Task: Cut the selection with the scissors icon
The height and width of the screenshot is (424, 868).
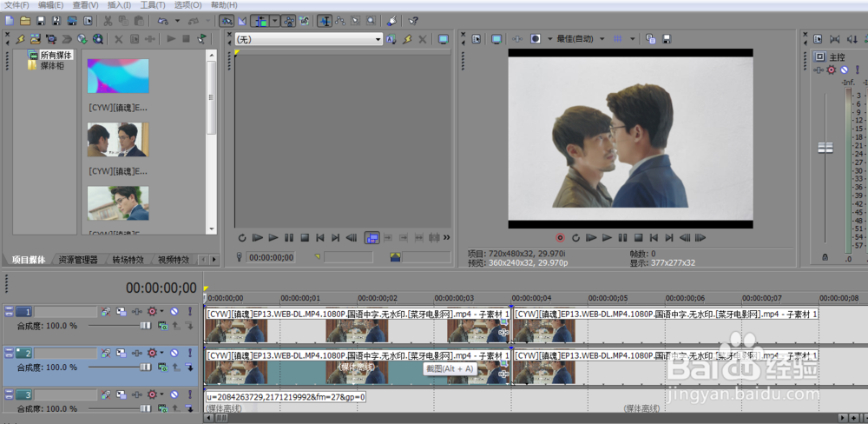Action: (108, 21)
